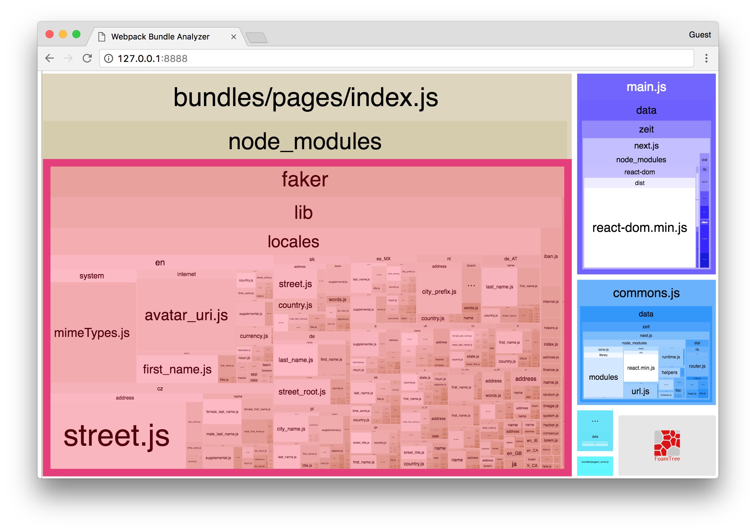Select the city_prefix.js module in nl

(439, 292)
